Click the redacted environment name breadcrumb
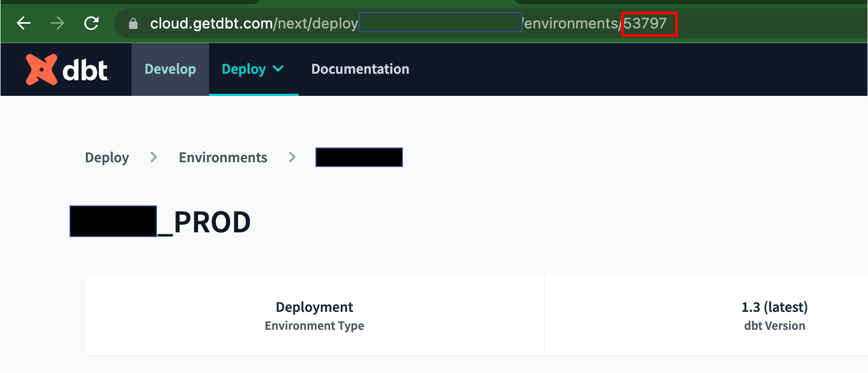This screenshot has width=868, height=373. pos(359,158)
